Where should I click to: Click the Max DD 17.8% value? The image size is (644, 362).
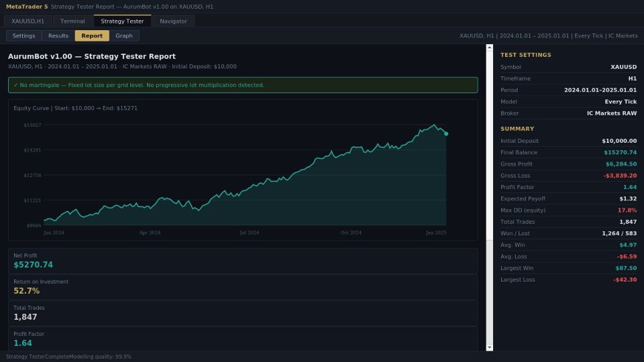(x=627, y=210)
